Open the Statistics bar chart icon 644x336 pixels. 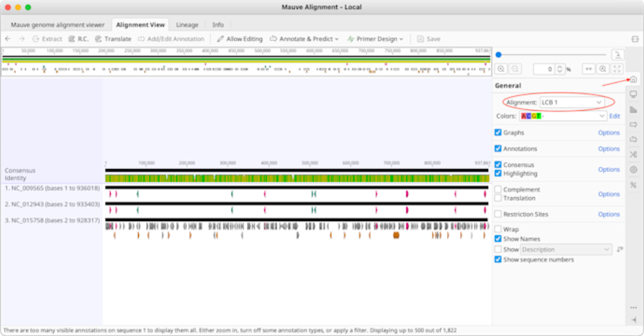633,109
